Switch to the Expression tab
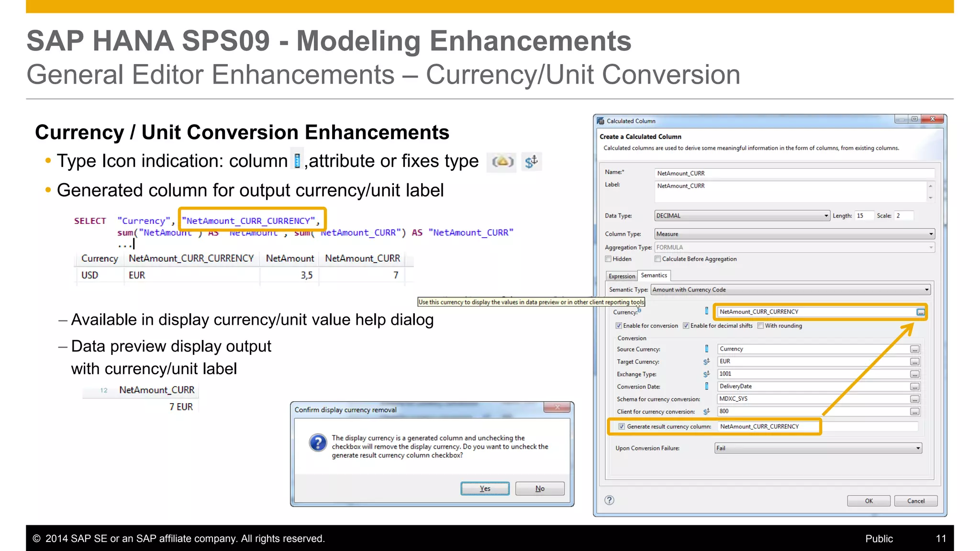980x551 pixels. [622, 276]
